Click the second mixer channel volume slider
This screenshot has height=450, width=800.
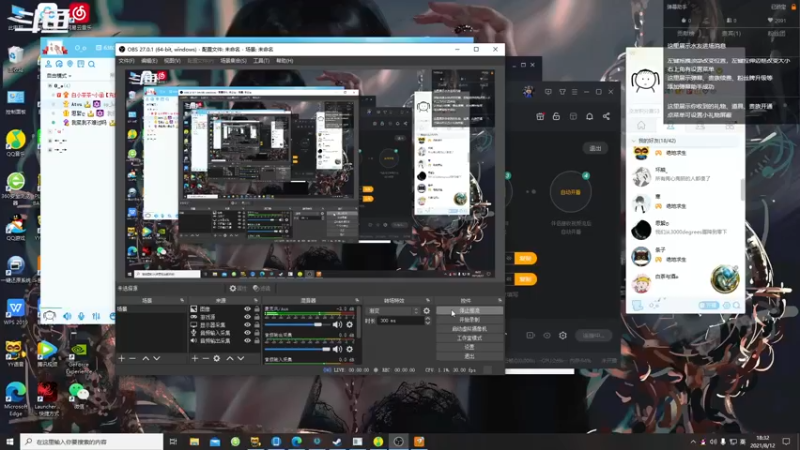point(297,349)
